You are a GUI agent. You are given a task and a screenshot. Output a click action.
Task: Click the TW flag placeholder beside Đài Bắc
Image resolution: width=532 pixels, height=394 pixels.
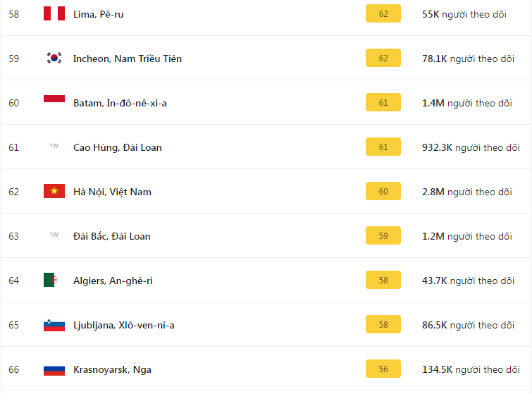point(54,235)
